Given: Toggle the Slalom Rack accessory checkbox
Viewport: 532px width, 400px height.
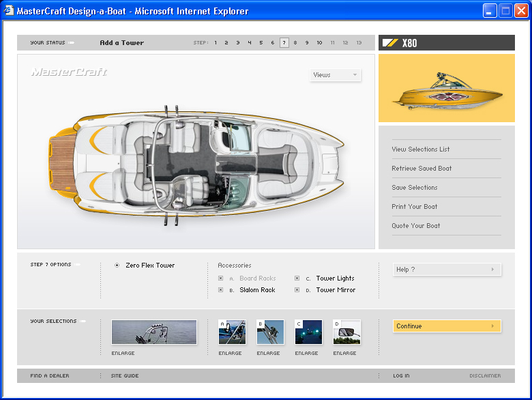Looking at the screenshot, I should tap(220, 289).
